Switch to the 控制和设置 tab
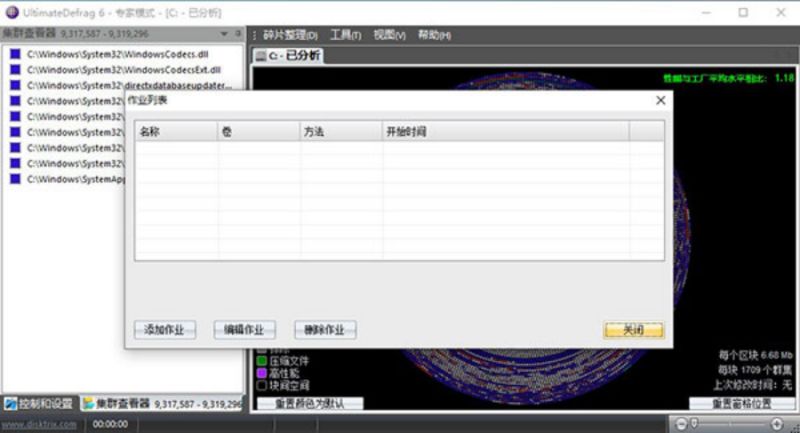Viewport: 800px width, 433px height. pyautogui.click(x=40, y=404)
